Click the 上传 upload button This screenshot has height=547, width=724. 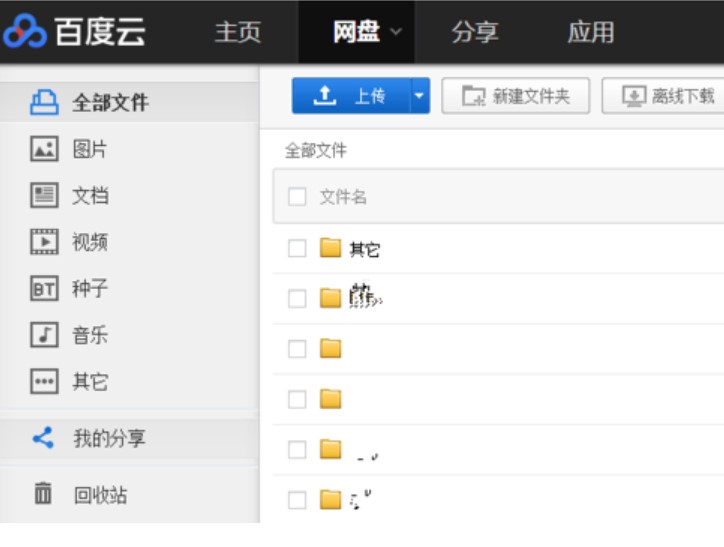351,96
